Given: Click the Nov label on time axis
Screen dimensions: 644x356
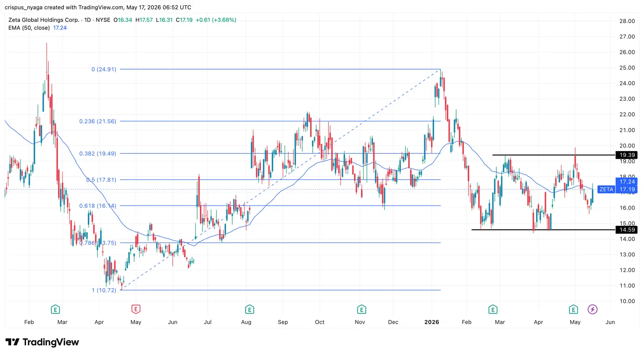Looking at the screenshot, I should click(360, 322).
